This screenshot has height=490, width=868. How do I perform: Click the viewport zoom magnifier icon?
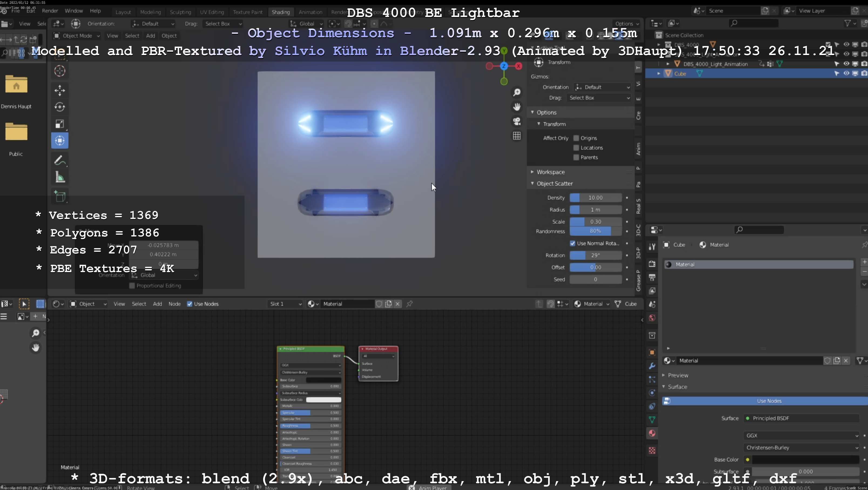[x=516, y=92]
